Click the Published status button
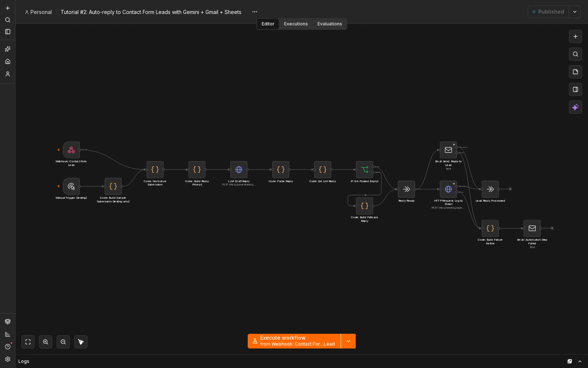 pos(548,12)
